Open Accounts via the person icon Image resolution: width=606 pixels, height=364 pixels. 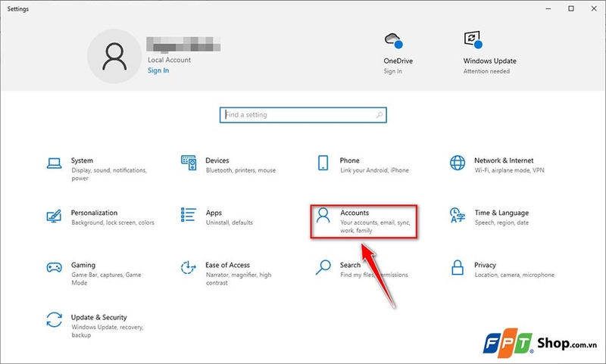pos(323,216)
